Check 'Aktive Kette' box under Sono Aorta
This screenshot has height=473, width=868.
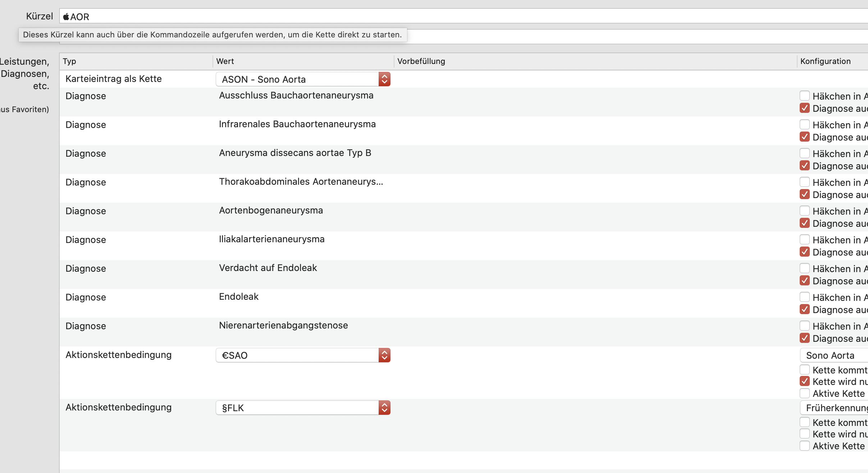tap(805, 393)
